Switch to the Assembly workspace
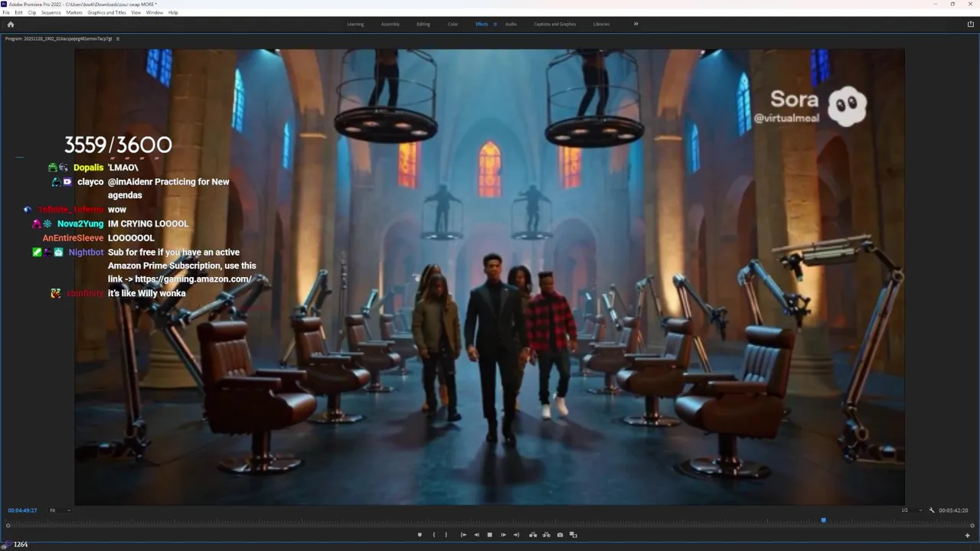Image resolution: width=980 pixels, height=551 pixels. pos(390,24)
